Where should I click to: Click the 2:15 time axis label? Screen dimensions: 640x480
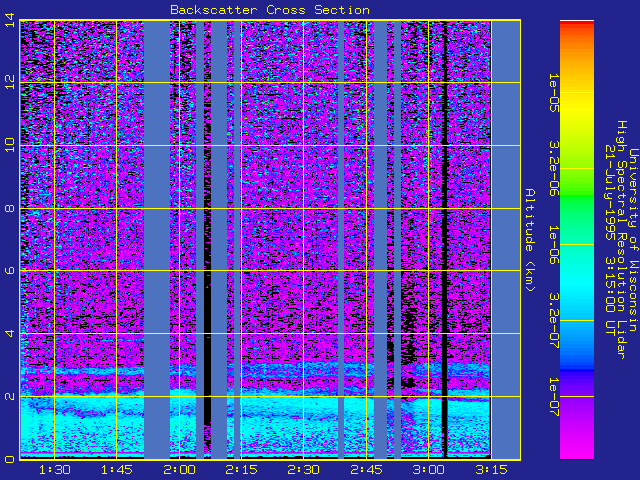tap(242, 470)
